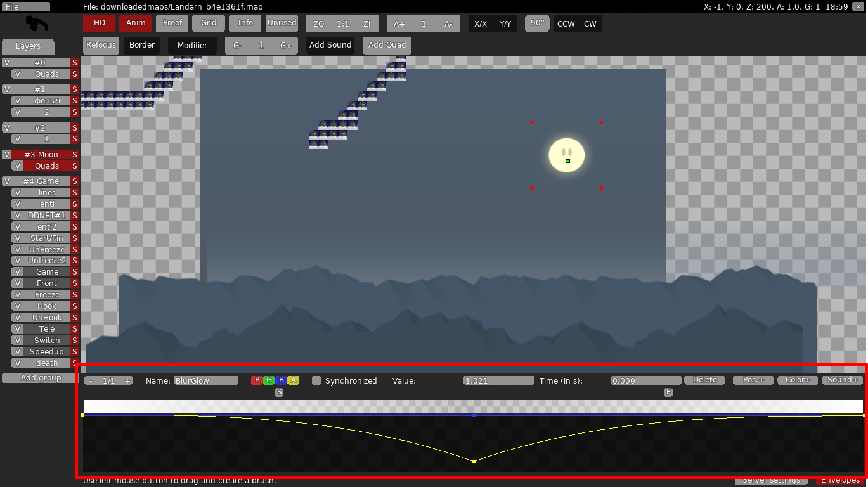Click the ZI zoom in button
Screen dimensions: 868x487
coord(366,24)
